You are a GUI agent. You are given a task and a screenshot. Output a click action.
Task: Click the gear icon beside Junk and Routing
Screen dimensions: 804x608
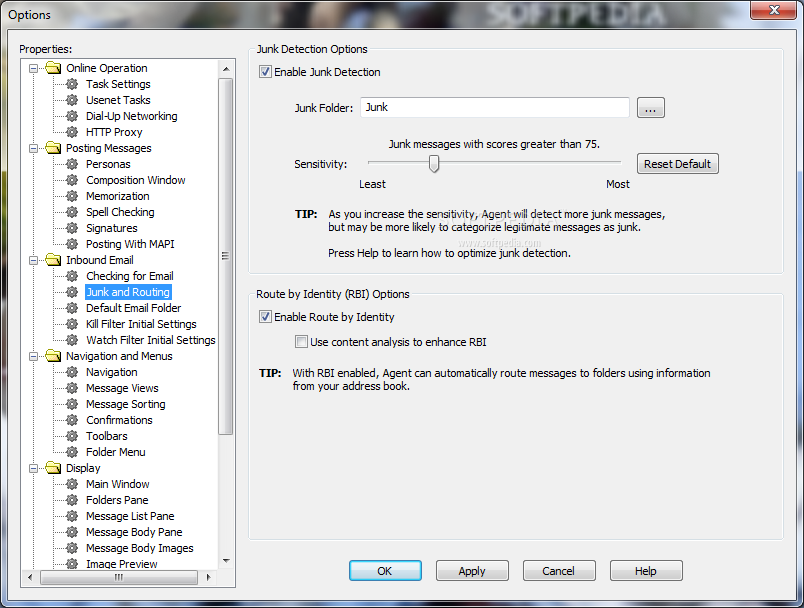(72, 292)
